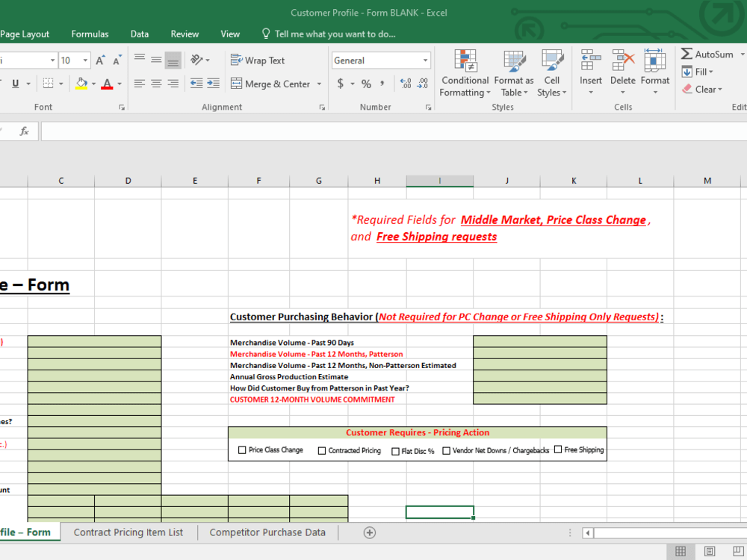Click the Delete cells icon

click(x=623, y=61)
